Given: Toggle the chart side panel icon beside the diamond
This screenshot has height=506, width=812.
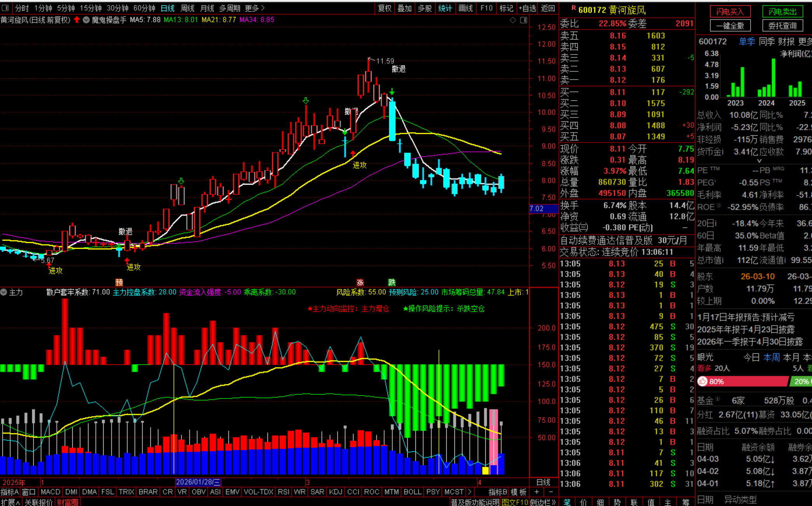Looking at the screenshot, I should (x=523, y=20).
